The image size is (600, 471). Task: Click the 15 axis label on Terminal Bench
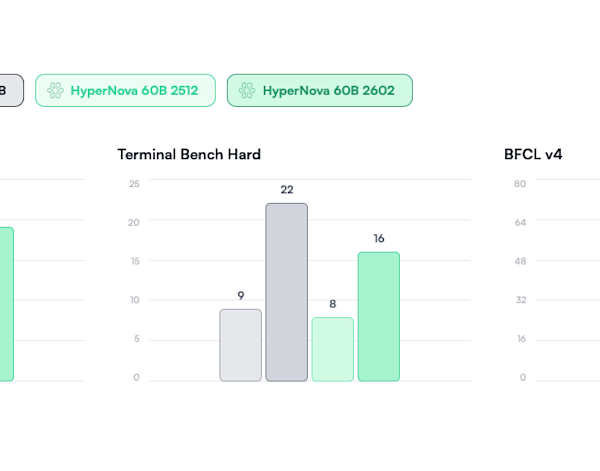click(x=134, y=261)
